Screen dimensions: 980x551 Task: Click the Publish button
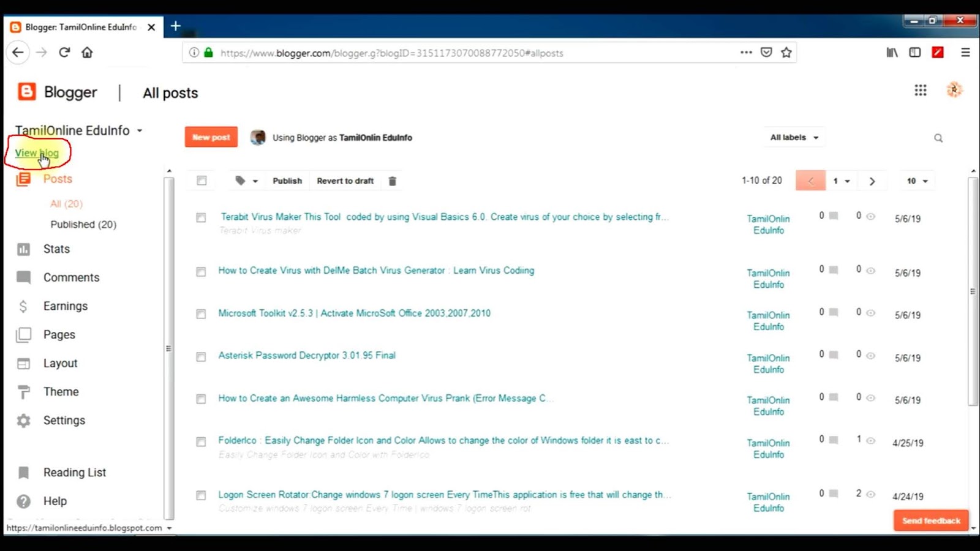tap(287, 181)
